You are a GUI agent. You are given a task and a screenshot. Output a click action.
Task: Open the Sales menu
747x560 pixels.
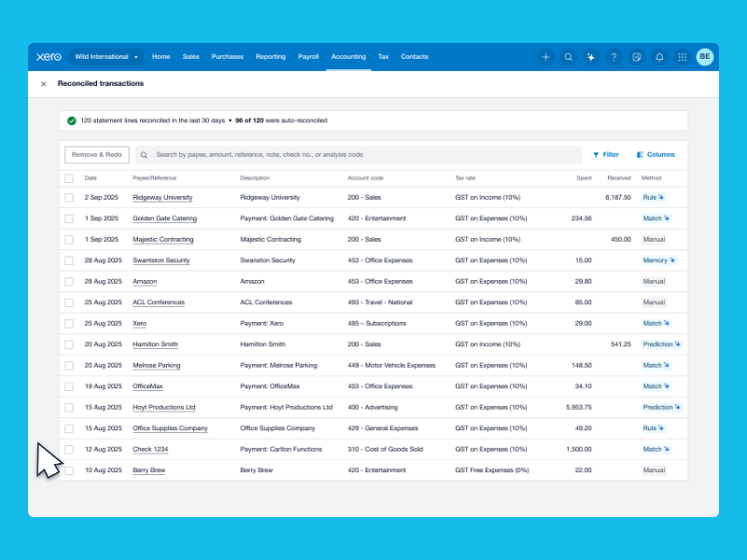pyautogui.click(x=190, y=57)
